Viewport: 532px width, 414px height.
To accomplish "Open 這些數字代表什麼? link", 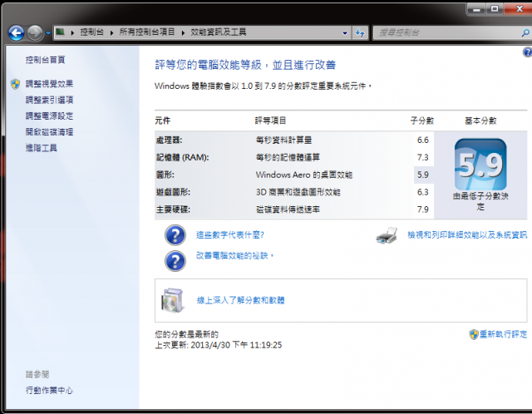I will point(230,234).
